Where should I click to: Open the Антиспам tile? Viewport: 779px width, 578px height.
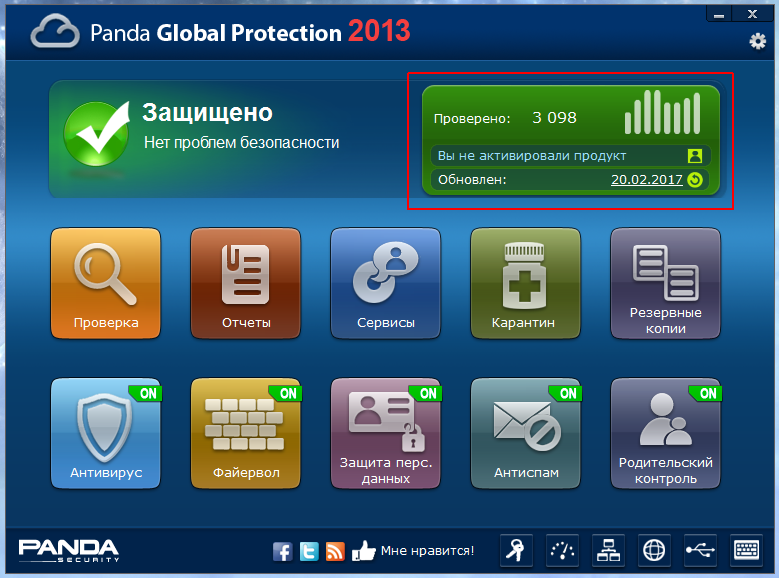pos(525,433)
